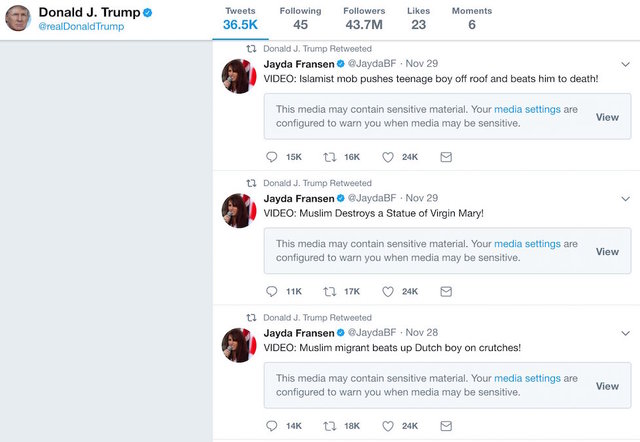Screen dimensions: 640x442
Task: Open media settings link in Virgin Mary tweet
Action: pyautogui.click(x=527, y=244)
